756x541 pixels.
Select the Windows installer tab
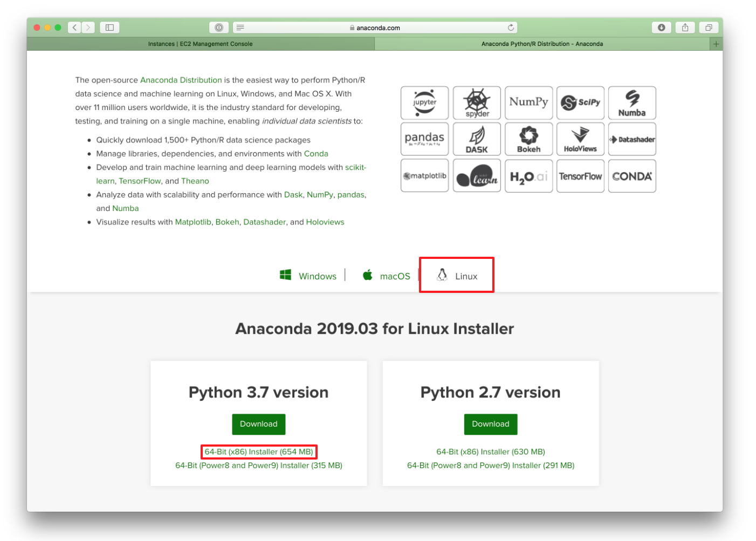point(308,276)
